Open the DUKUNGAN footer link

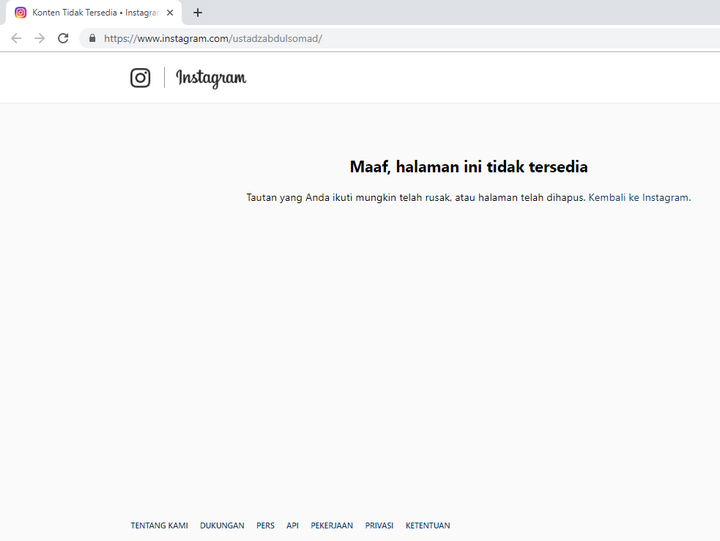pyautogui.click(x=222, y=525)
